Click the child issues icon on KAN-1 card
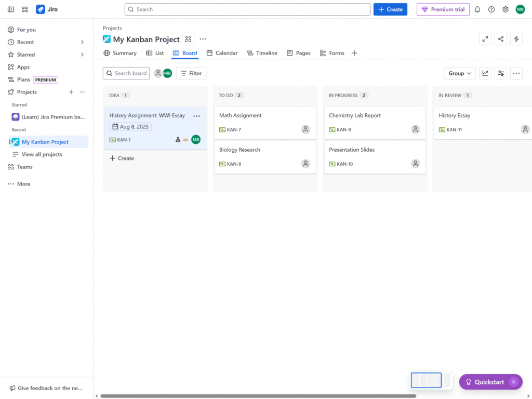The height and width of the screenshot is (399, 532). pos(178,140)
